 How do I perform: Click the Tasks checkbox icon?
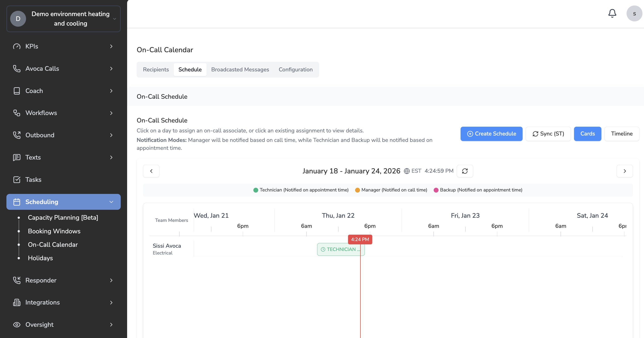pos(17,180)
